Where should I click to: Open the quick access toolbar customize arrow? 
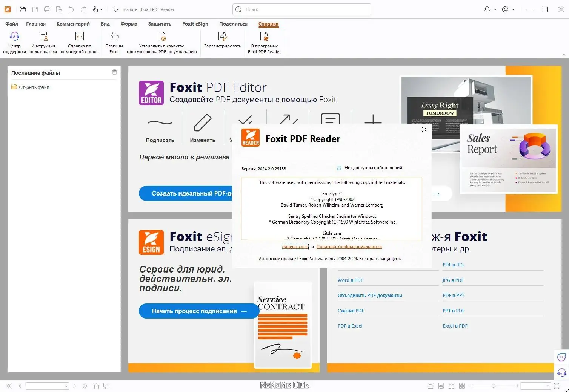click(116, 9)
